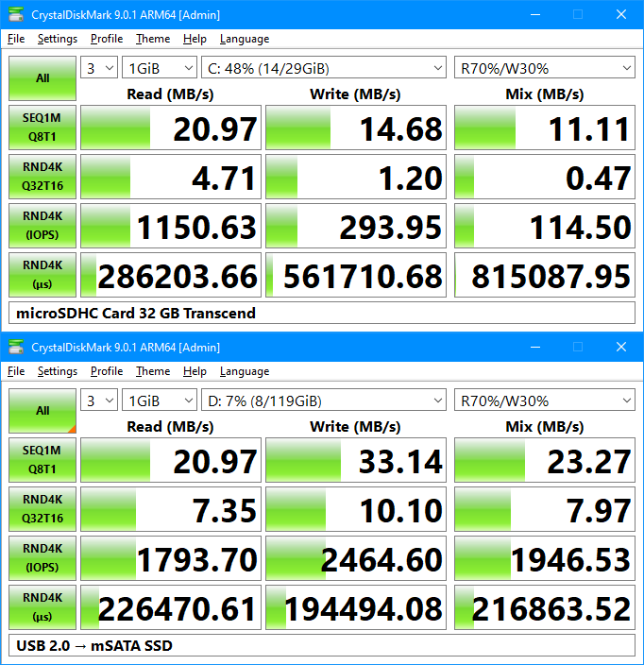
Task: Open test count dropdown in top window
Action: click(99, 68)
